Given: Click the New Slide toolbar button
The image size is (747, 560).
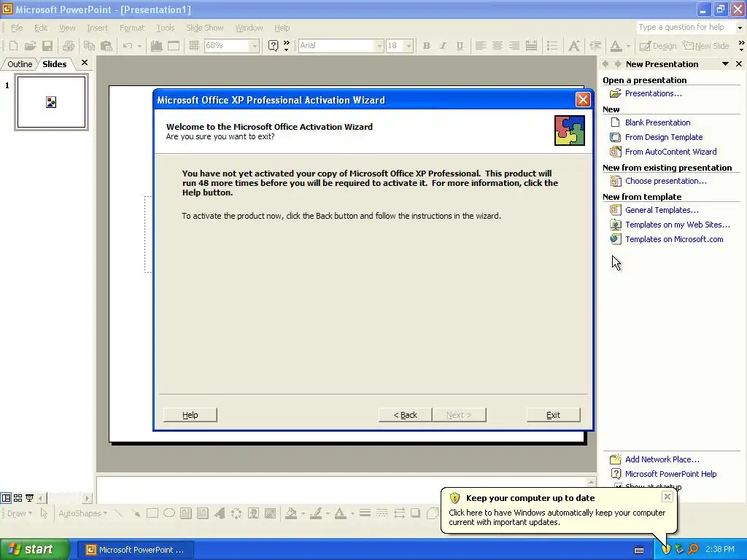Looking at the screenshot, I should (705, 46).
